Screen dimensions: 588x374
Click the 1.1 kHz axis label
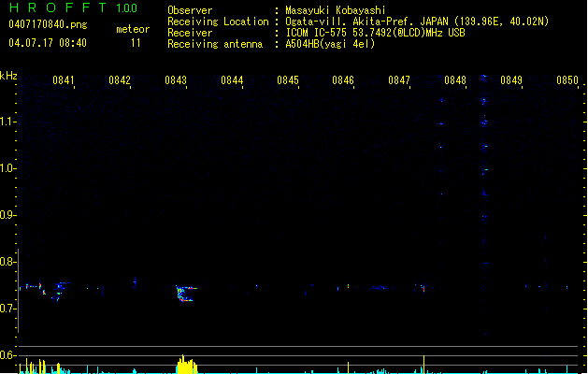click(7, 122)
